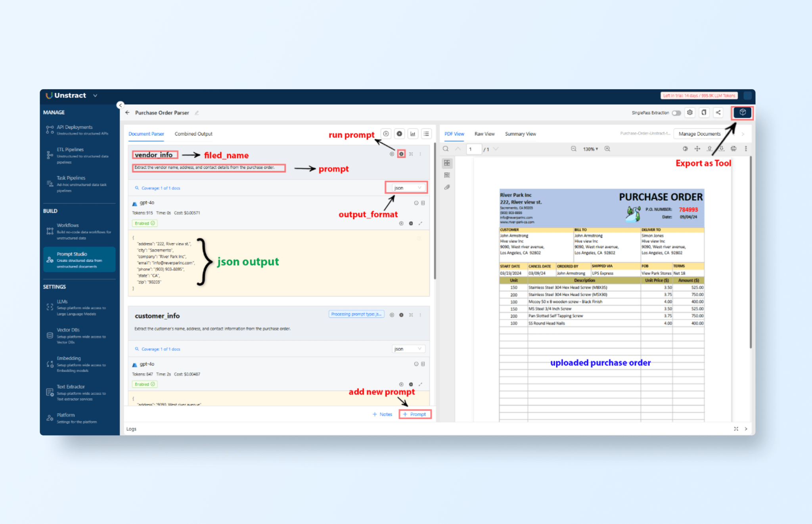812x524 pixels.
Task: Click the Export as Tool cube icon
Action: click(741, 113)
